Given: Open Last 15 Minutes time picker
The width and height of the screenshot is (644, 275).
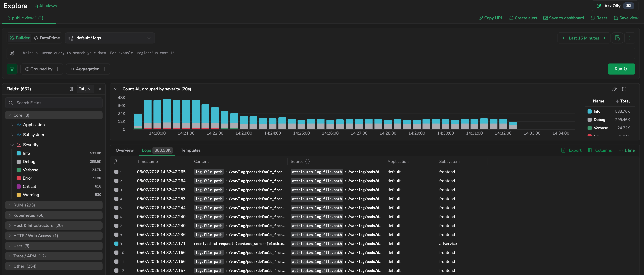Looking at the screenshot, I should [x=584, y=38].
